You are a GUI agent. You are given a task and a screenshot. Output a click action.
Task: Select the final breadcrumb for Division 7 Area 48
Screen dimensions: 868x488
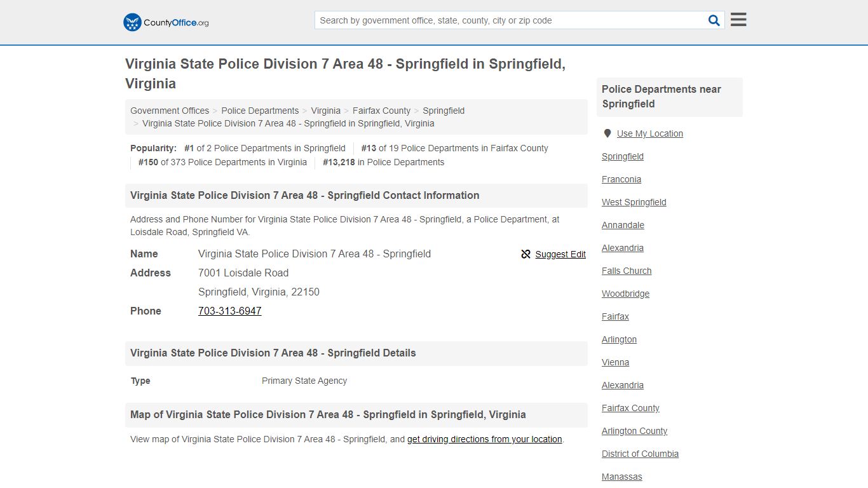pyautogui.click(x=288, y=123)
